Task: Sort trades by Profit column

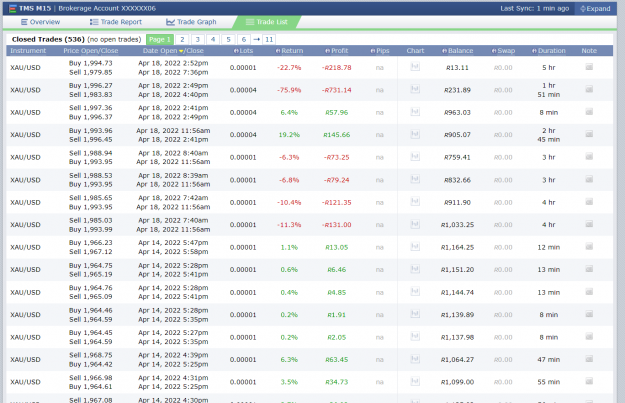Action: (x=336, y=51)
